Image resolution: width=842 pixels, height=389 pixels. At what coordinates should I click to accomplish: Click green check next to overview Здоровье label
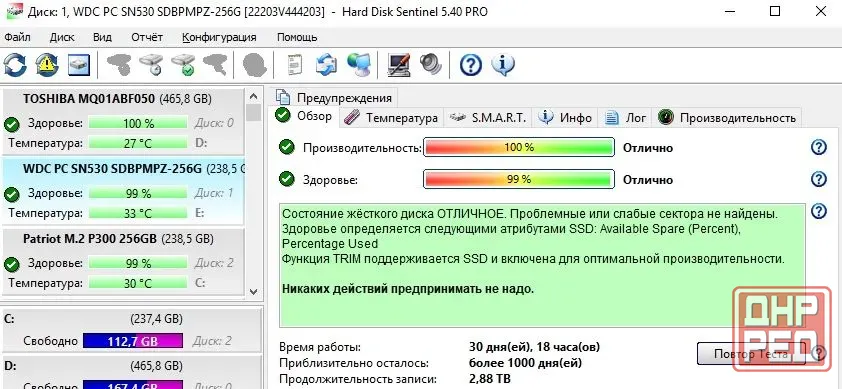287,179
